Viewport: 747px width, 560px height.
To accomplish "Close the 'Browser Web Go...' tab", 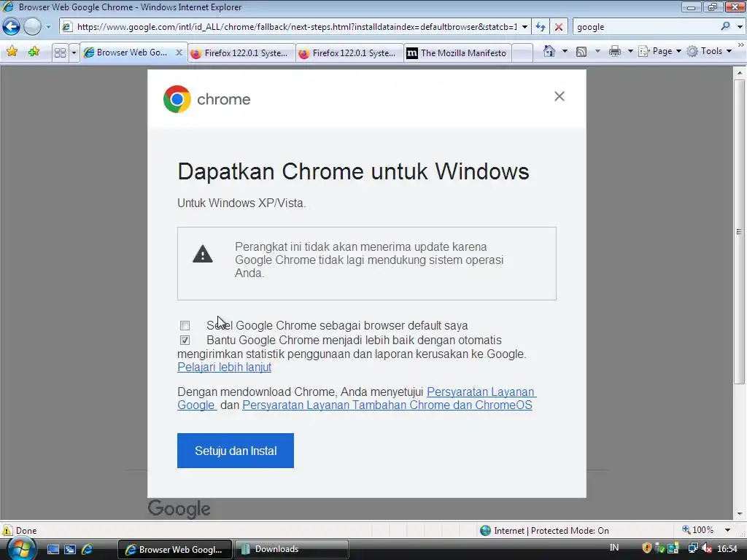I will (179, 52).
